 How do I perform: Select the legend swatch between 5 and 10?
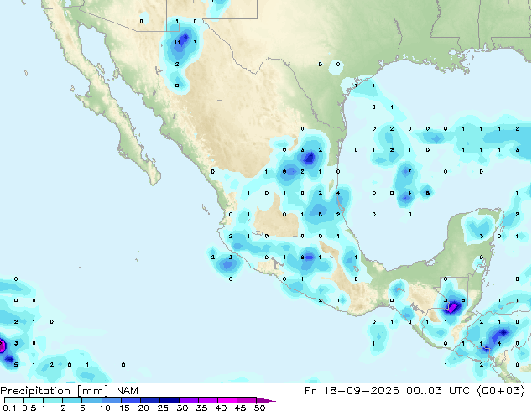click(x=92, y=400)
